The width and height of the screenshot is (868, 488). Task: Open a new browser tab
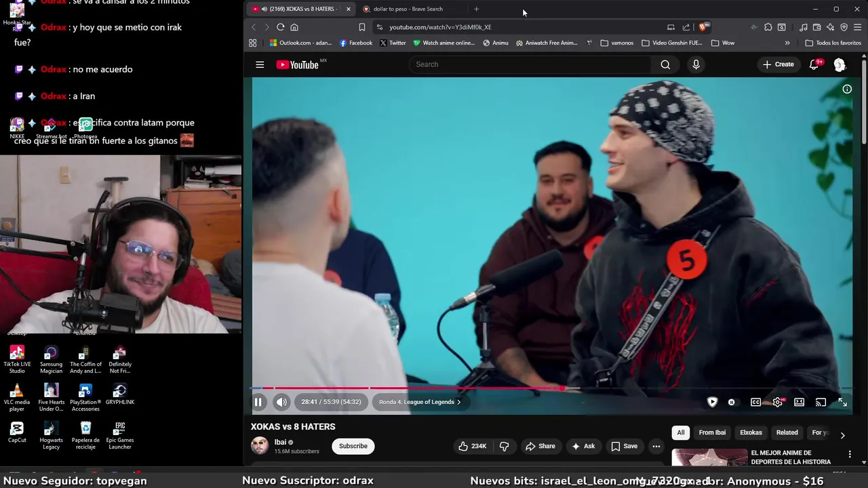pyautogui.click(x=476, y=9)
